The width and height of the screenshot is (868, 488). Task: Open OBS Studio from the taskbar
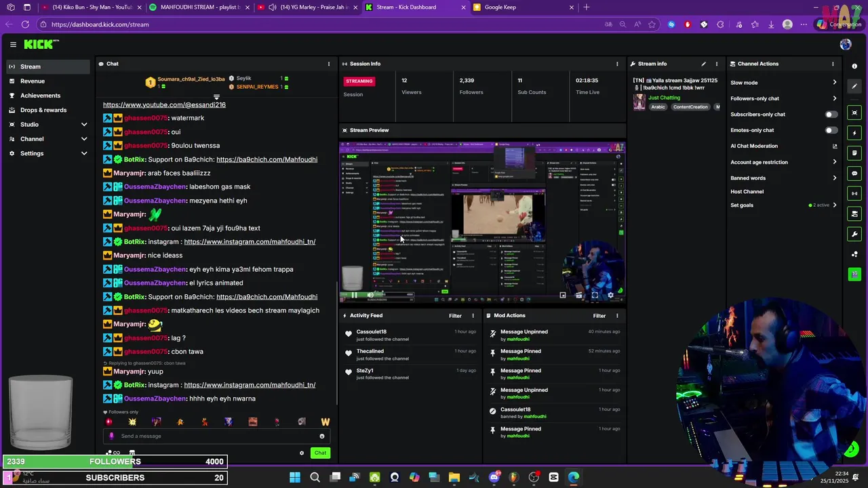[534, 477]
